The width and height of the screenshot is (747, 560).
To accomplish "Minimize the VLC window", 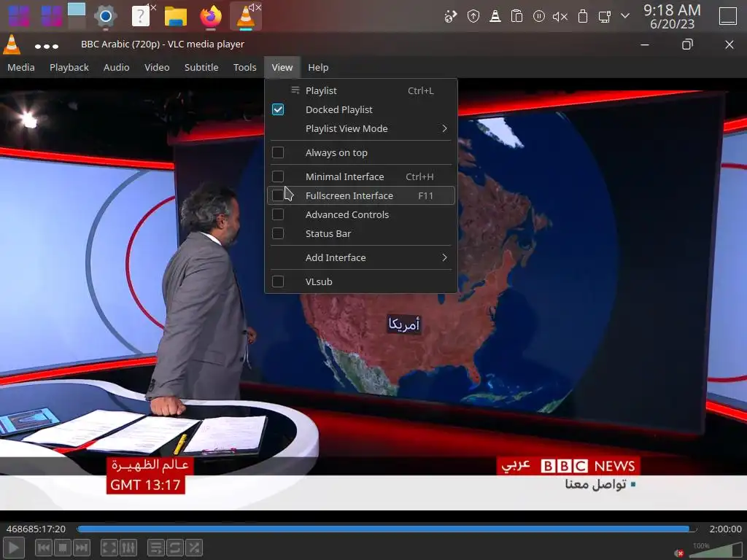I will tap(645, 44).
